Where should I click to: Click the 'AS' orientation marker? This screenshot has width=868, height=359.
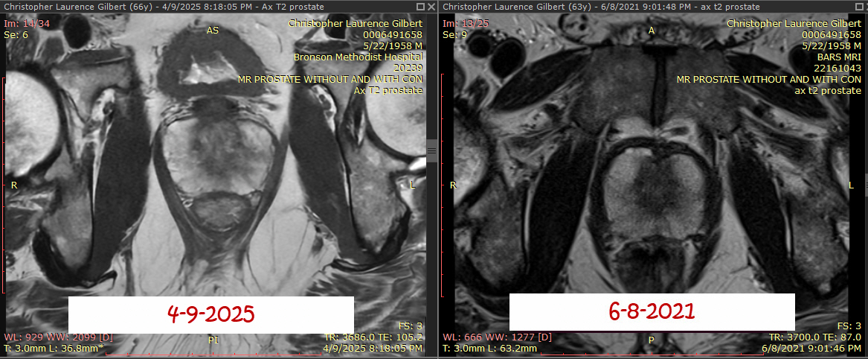pos(213,31)
